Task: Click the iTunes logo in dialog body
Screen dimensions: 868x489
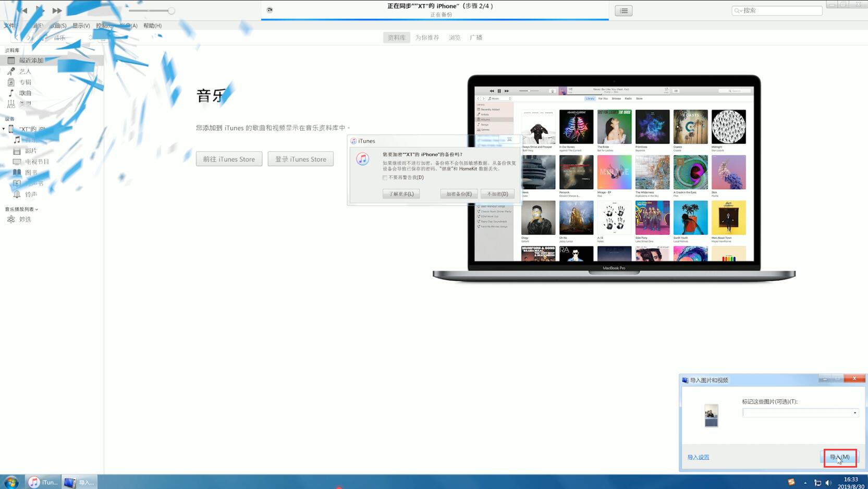Action: pos(363,159)
